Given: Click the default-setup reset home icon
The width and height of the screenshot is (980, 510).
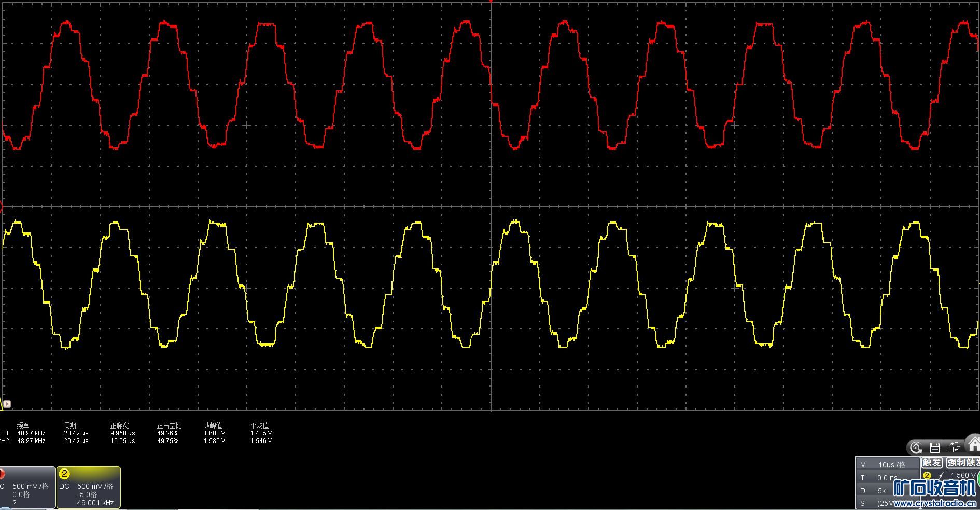Looking at the screenshot, I should pos(916,447).
